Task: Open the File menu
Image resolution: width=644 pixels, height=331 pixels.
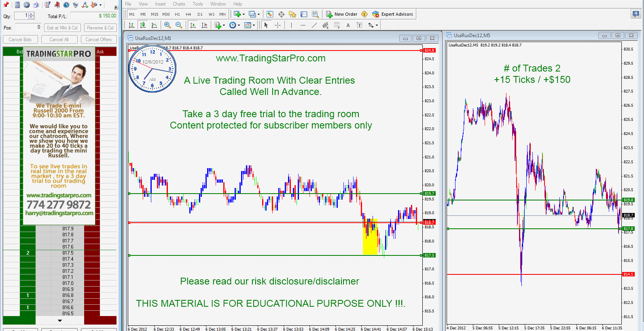Action: tap(128, 4)
